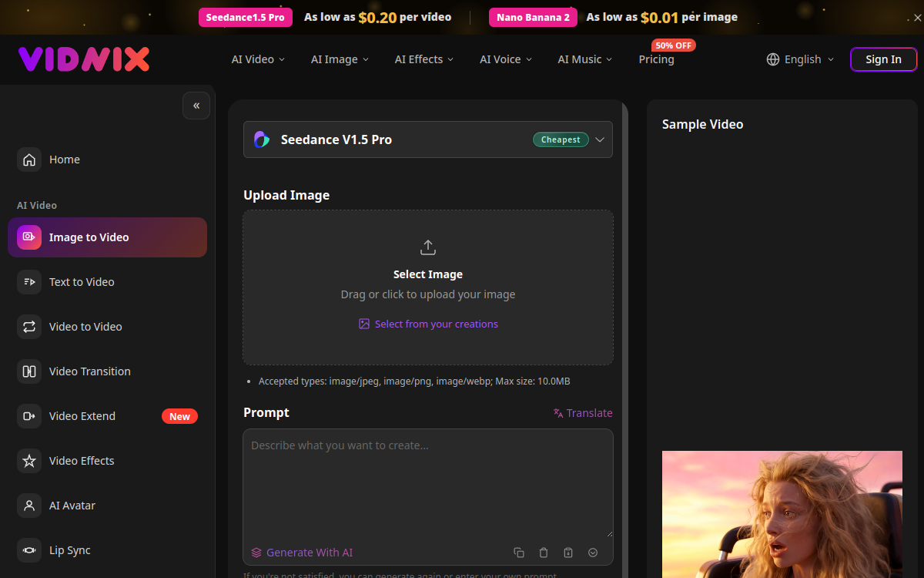Viewport: 924px width, 578px height.
Task: Select Home in the sidebar
Action: click(108, 160)
